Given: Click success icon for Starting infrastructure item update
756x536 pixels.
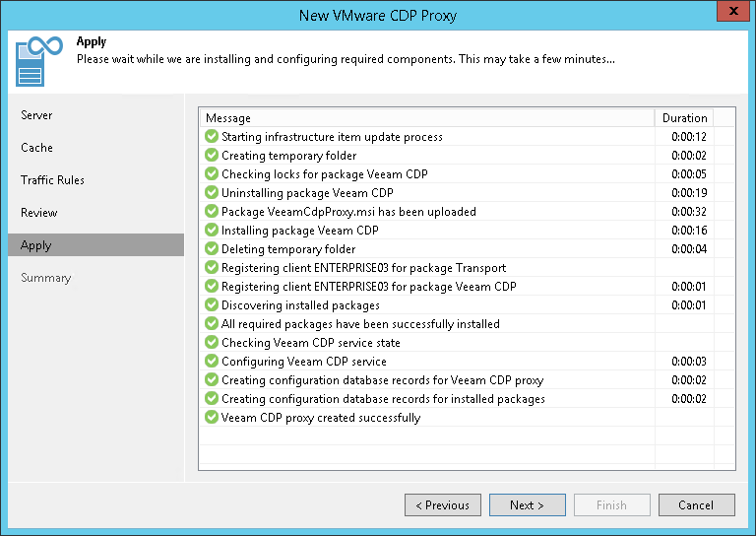Looking at the screenshot, I should [212, 137].
